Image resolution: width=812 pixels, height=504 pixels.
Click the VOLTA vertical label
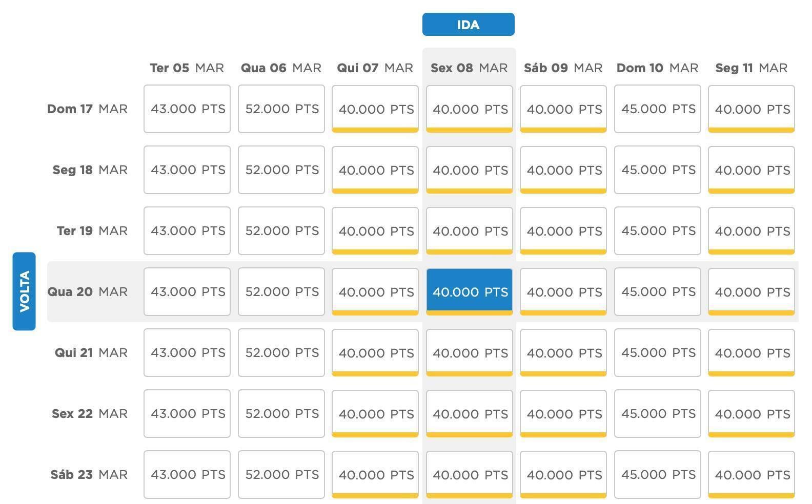[24, 291]
